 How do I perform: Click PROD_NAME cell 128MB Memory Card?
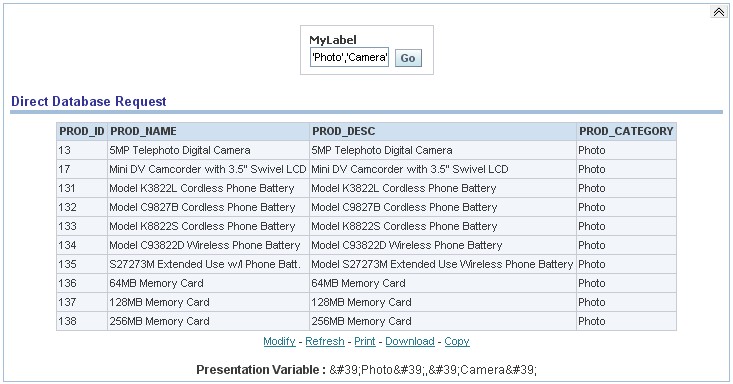pos(208,302)
